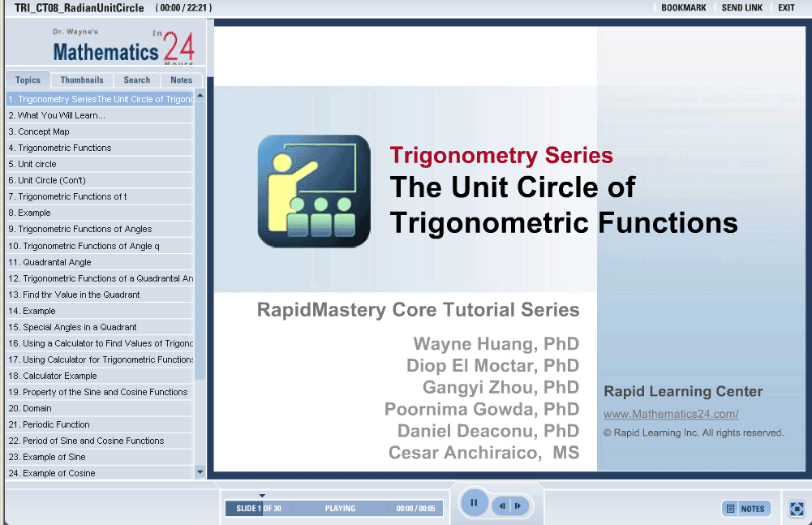Select topic 13 Find thr Value in Quadrant
Image resolution: width=812 pixels, height=525 pixels.
100,295
